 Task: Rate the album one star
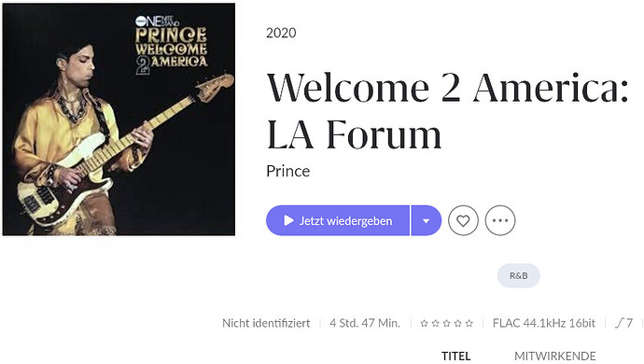tap(425, 324)
